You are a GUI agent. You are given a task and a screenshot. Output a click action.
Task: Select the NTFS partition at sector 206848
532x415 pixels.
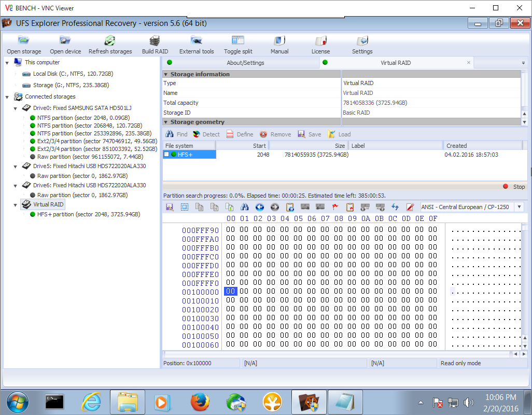pyautogui.click(x=90, y=126)
